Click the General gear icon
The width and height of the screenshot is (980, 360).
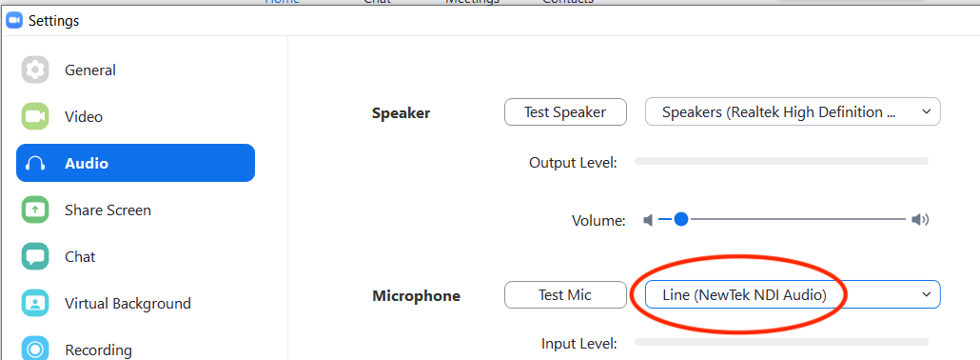(35, 70)
